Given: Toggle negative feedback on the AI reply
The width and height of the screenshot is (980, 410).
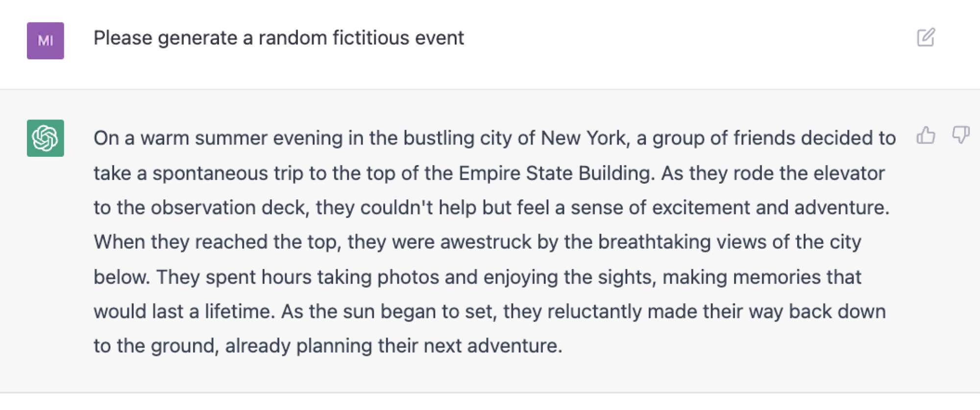Looking at the screenshot, I should (x=960, y=136).
